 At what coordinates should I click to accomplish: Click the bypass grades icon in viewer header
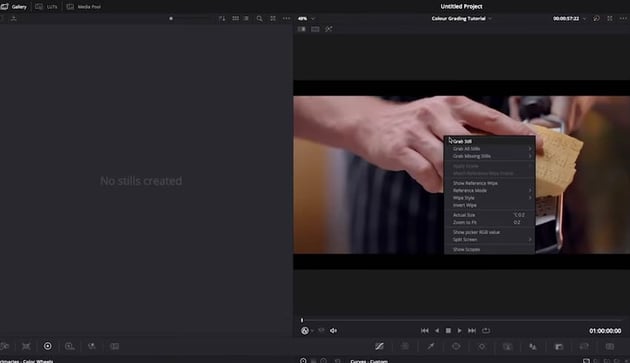(596, 18)
